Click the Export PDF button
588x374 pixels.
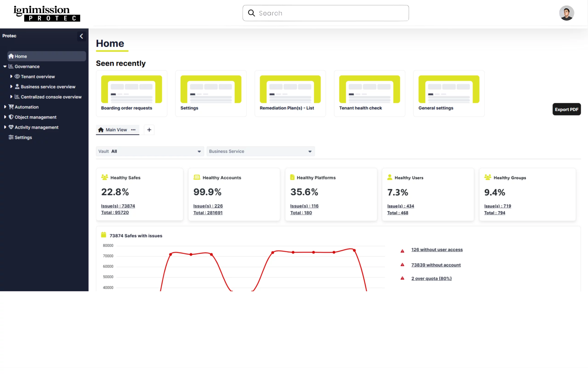[566, 109]
